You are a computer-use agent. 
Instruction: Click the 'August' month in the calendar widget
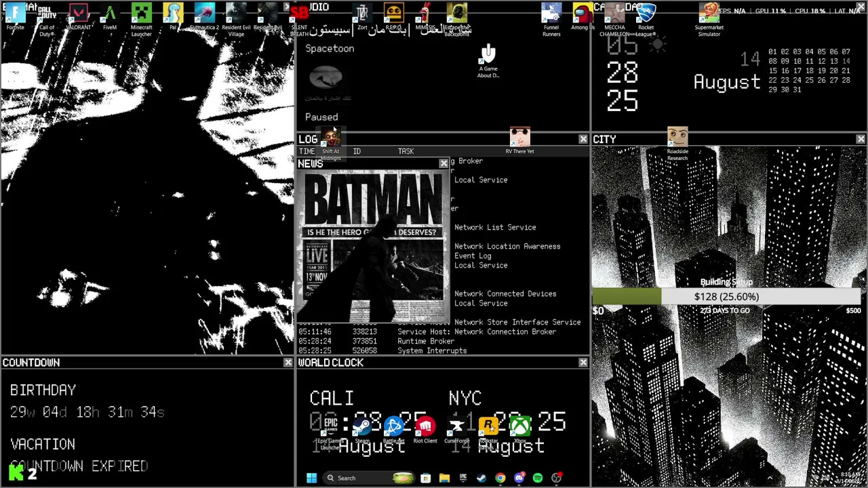(727, 83)
